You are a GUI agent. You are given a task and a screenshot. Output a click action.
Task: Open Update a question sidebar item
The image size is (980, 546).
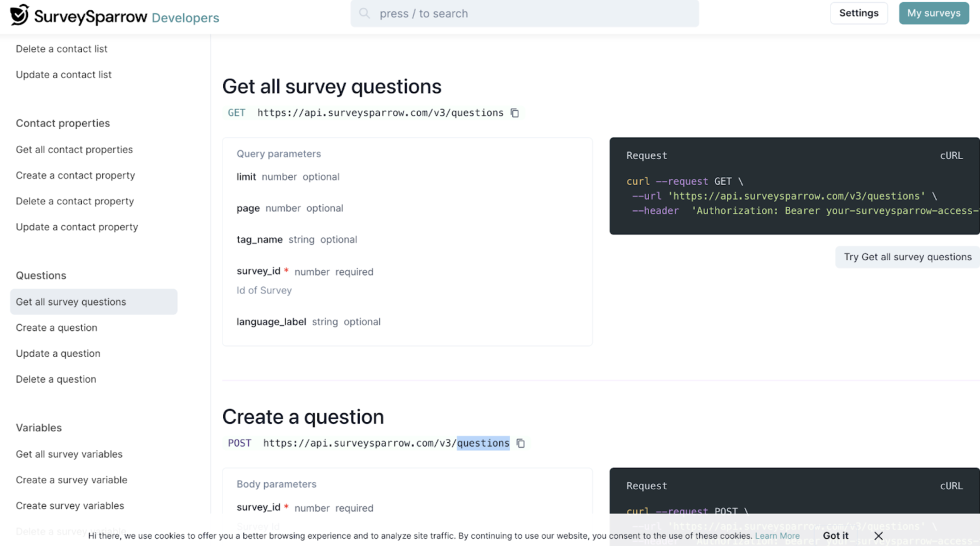pos(58,354)
